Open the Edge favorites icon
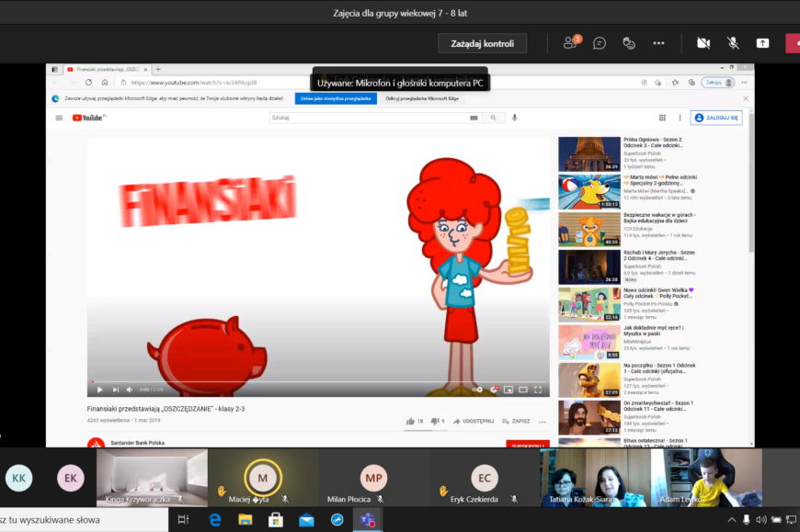The height and width of the screenshot is (532, 800). [676, 83]
